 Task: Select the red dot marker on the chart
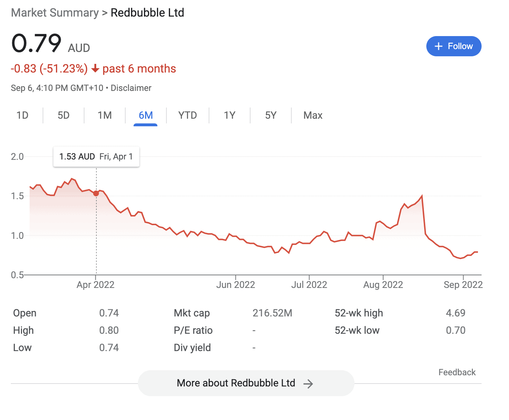(x=96, y=193)
